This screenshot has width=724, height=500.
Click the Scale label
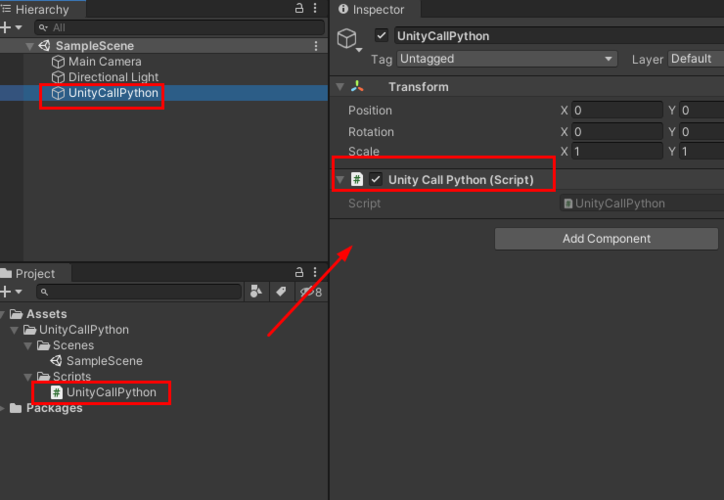[363, 151]
